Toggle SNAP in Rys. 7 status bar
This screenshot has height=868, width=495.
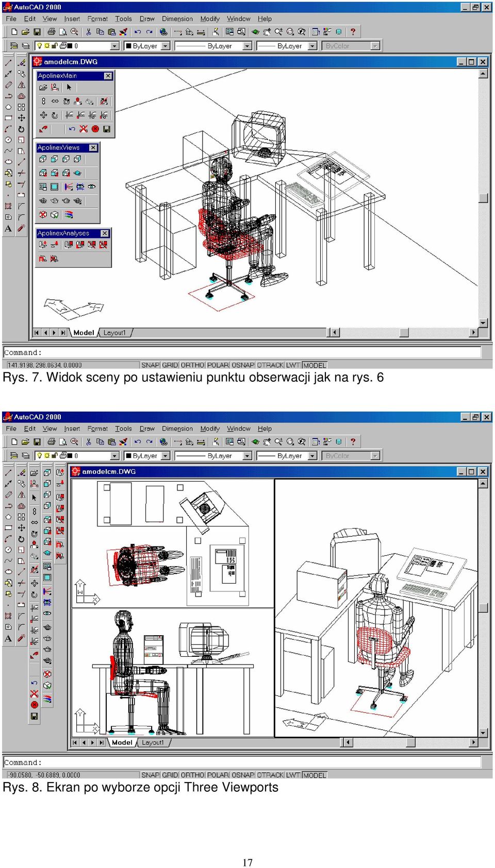click(x=150, y=365)
